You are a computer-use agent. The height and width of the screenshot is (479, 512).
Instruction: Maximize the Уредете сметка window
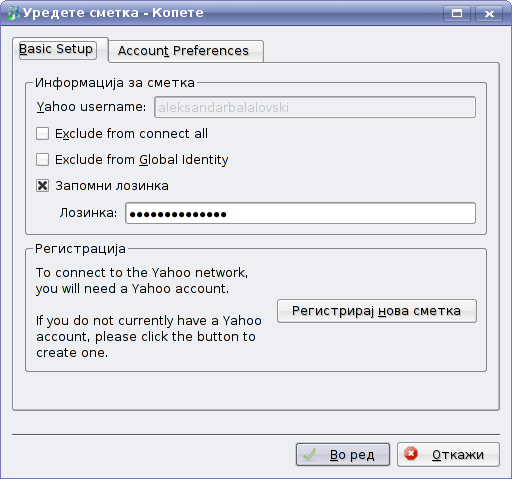click(457, 13)
